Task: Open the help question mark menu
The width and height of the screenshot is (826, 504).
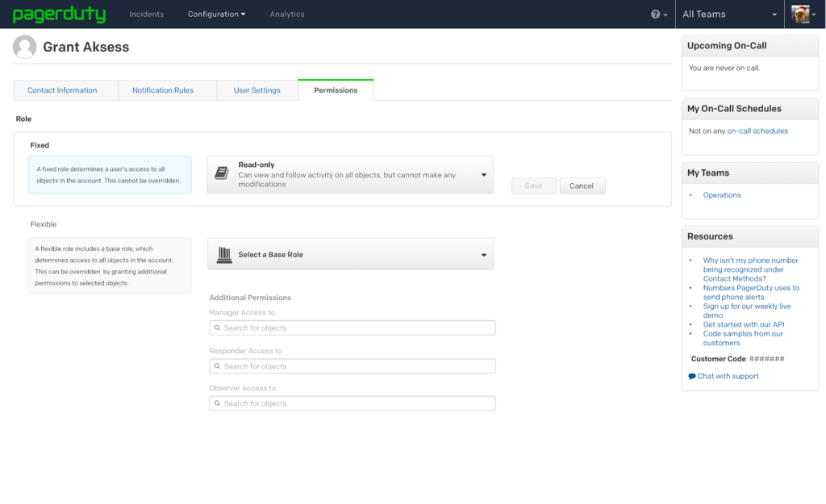Action: coord(656,15)
